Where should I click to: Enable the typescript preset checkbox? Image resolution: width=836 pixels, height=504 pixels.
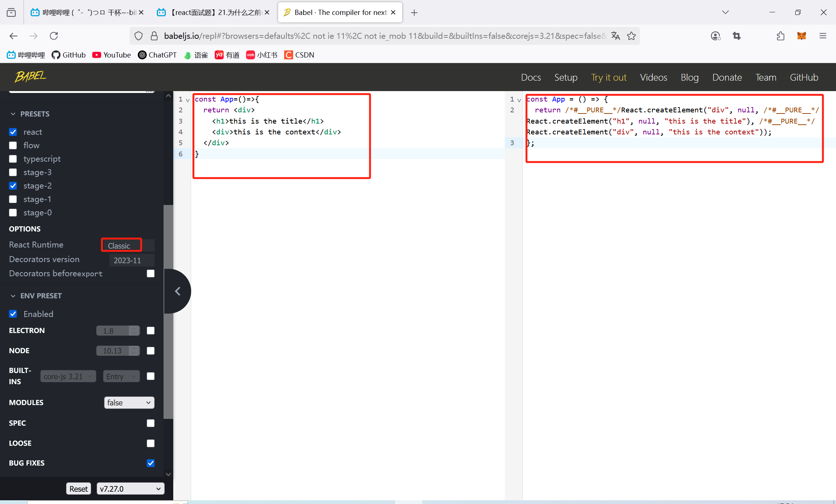click(13, 159)
